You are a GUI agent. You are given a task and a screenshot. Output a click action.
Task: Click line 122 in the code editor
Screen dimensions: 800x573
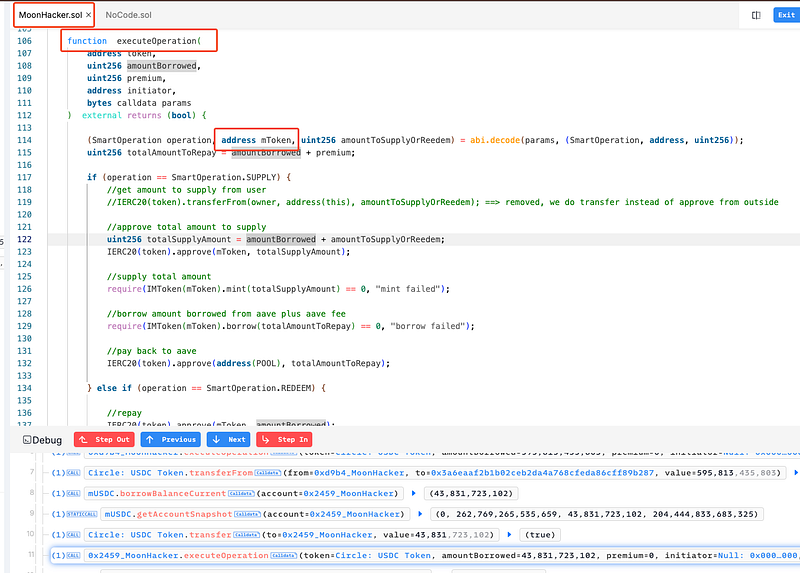pos(300,240)
